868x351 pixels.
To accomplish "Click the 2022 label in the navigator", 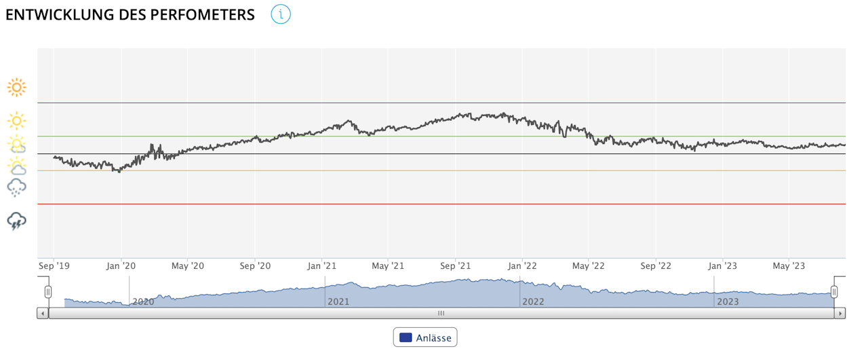I will [532, 301].
